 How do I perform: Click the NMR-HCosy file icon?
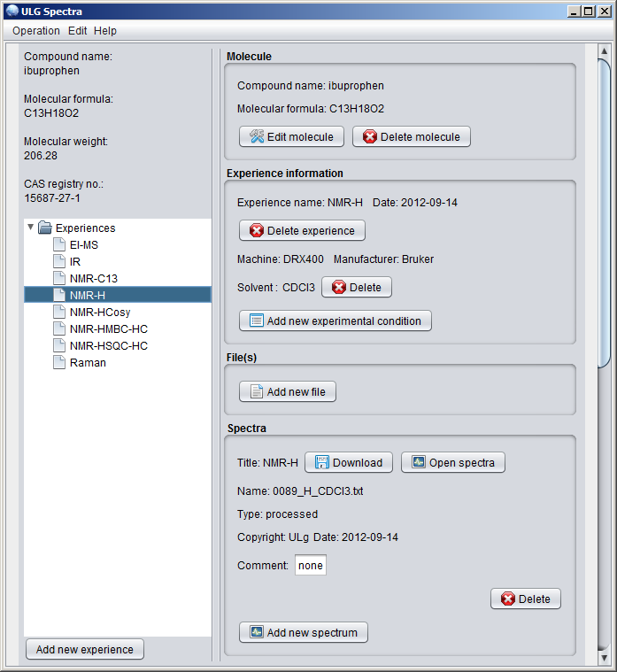click(x=59, y=312)
